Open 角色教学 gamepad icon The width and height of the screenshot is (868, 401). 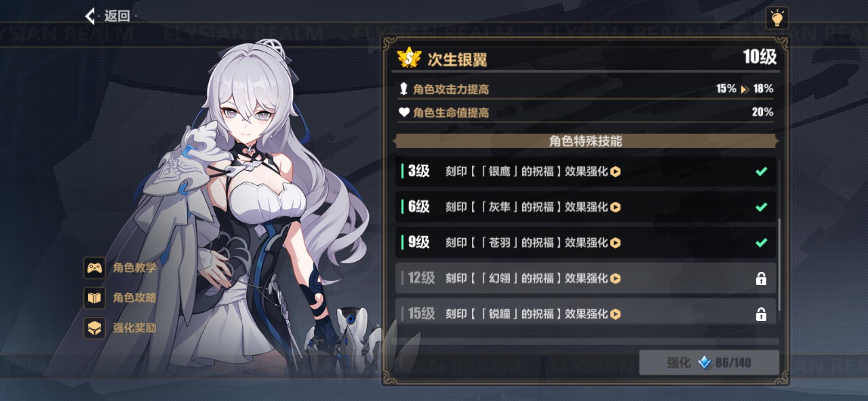pyautogui.click(x=94, y=268)
